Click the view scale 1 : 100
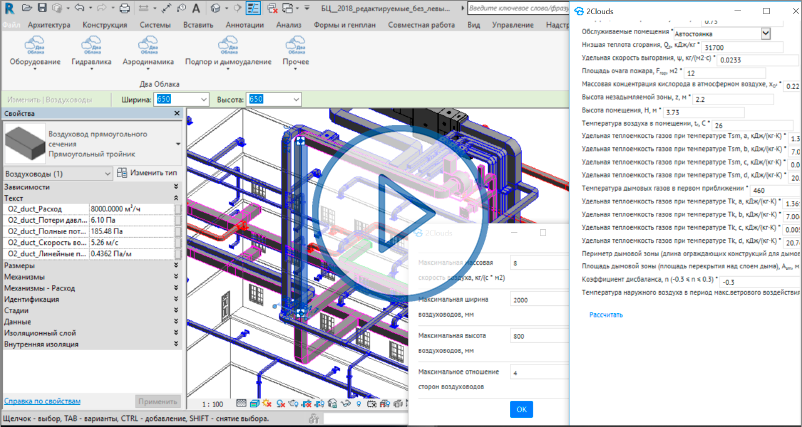The width and height of the screenshot is (802, 427). (x=212, y=404)
